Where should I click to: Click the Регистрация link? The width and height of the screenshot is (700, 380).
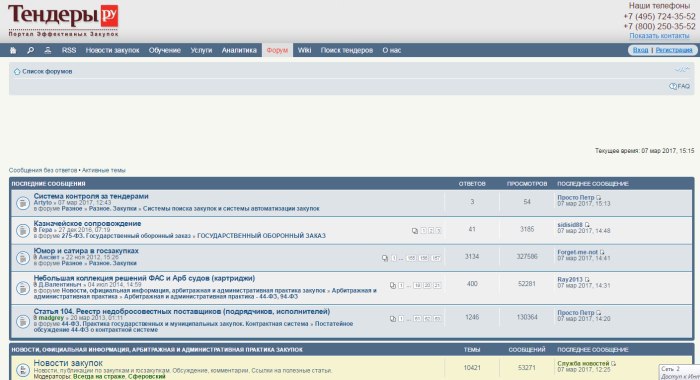pos(674,50)
